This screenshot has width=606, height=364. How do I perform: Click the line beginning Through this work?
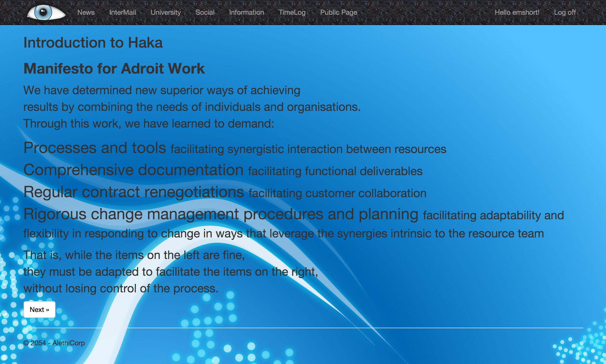tap(149, 124)
